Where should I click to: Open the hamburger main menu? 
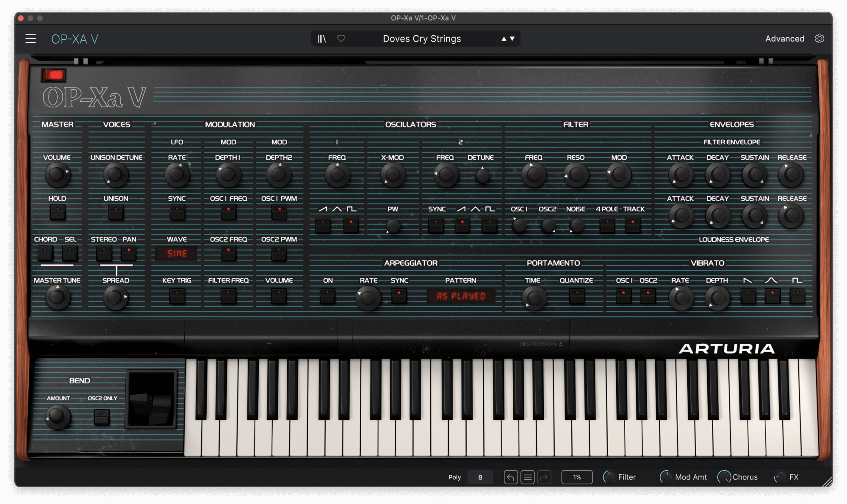(30, 39)
